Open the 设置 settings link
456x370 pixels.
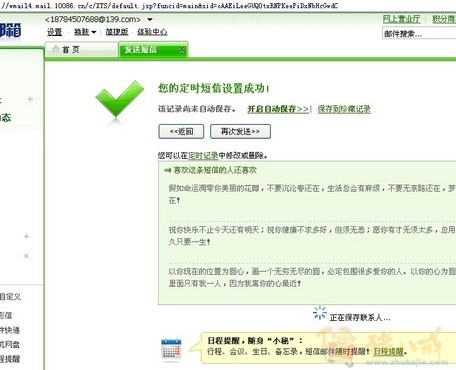point(54,32)
